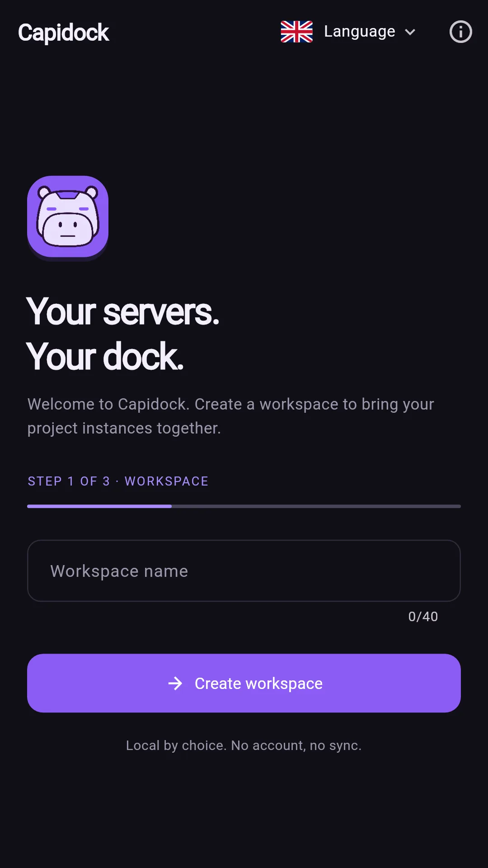Click the Language dropdown chevron arrow
The height and width of the screenshot is (868, 488).
click(x=410, y=32)
